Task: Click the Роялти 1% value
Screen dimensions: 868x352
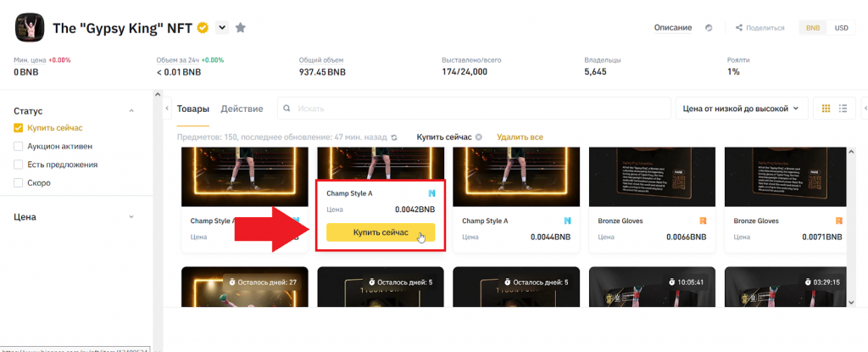Action: point(733,72)
